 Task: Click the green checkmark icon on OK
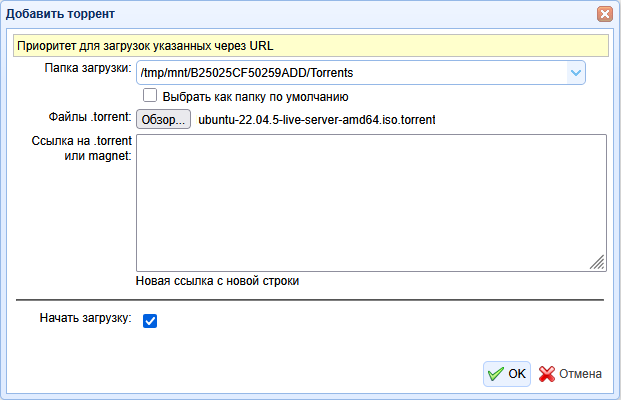(x=495, y=374)
